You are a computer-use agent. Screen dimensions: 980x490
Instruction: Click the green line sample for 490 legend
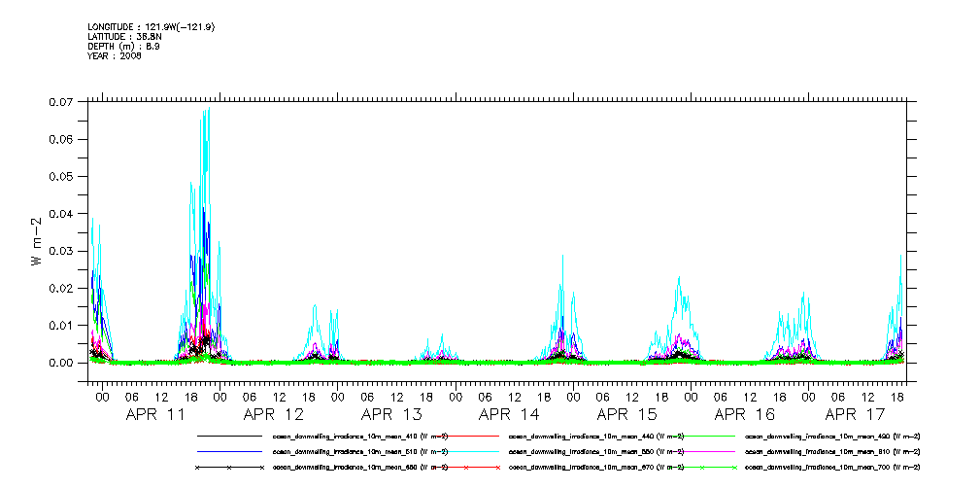click(702, 437)
